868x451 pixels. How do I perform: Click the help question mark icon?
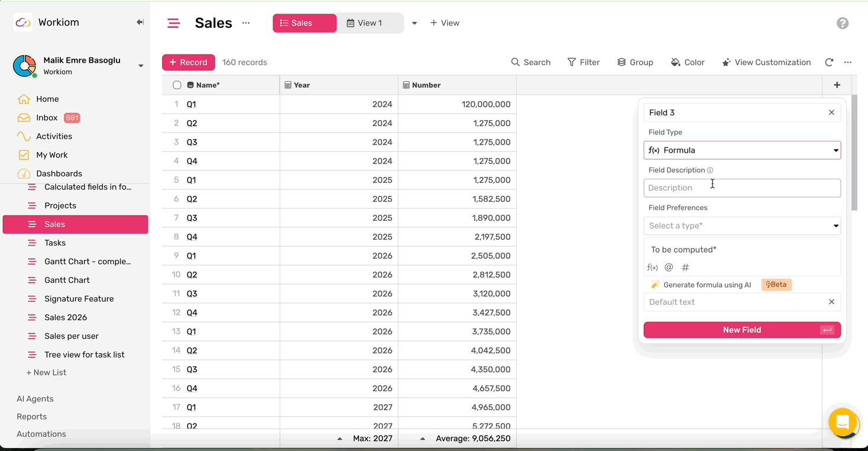pyautogui.click(x=843, y=23)
